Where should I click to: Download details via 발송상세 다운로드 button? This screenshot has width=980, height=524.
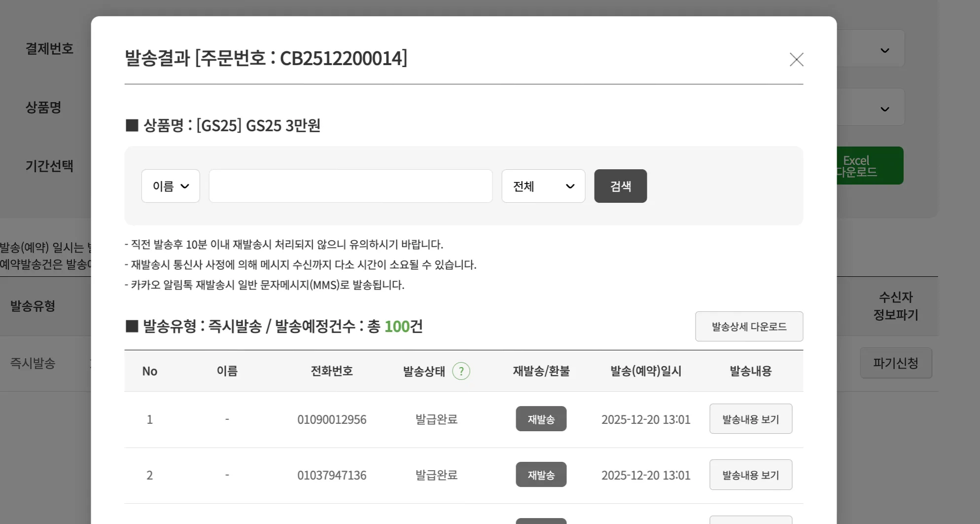[x=749, y=326]
